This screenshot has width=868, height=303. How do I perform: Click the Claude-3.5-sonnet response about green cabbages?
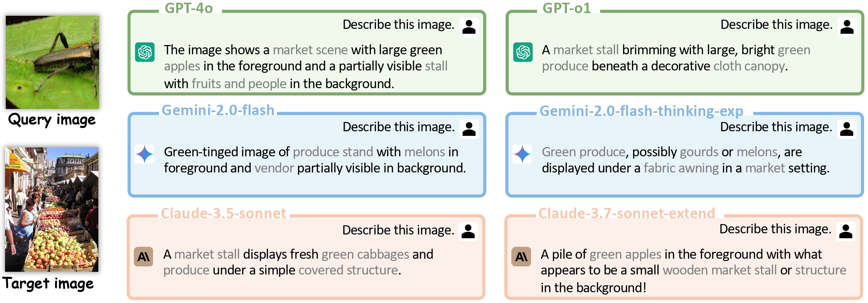298,262
